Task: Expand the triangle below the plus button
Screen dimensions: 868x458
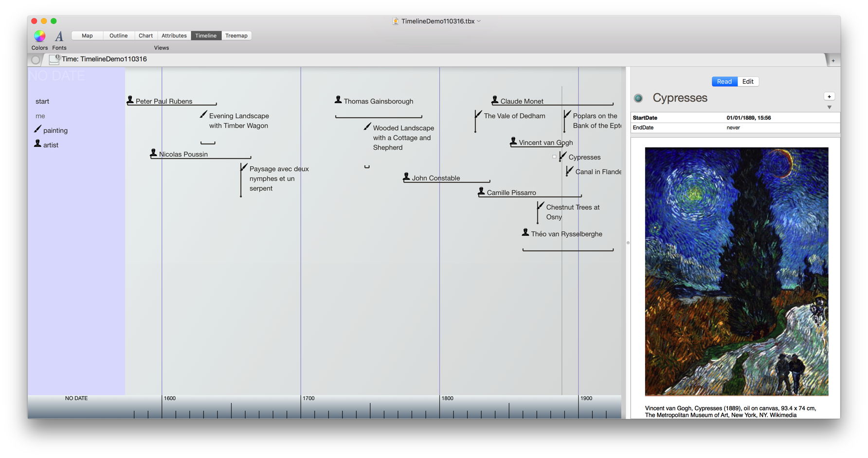Action: pos(830,107)
